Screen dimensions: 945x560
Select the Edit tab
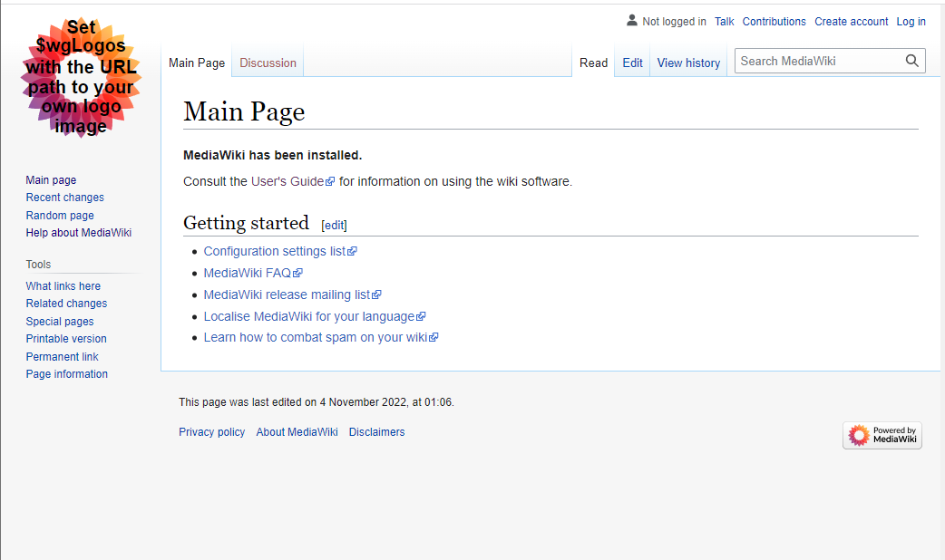(632, 63)
